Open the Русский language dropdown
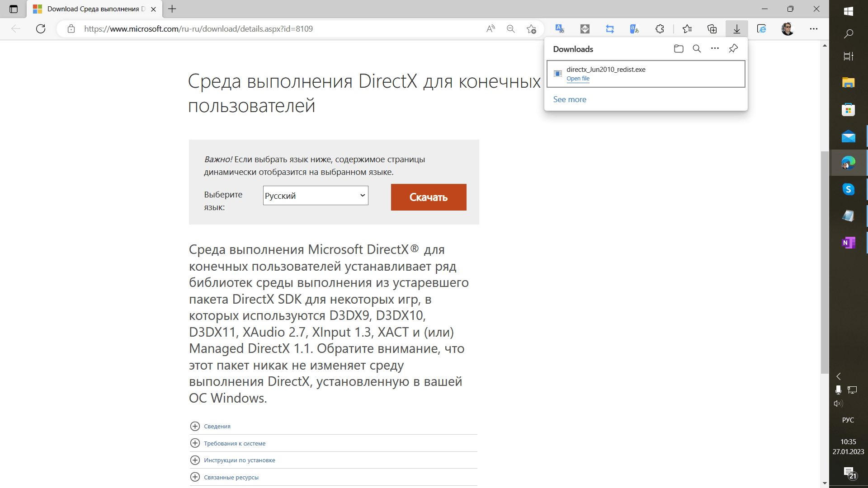 316,196
